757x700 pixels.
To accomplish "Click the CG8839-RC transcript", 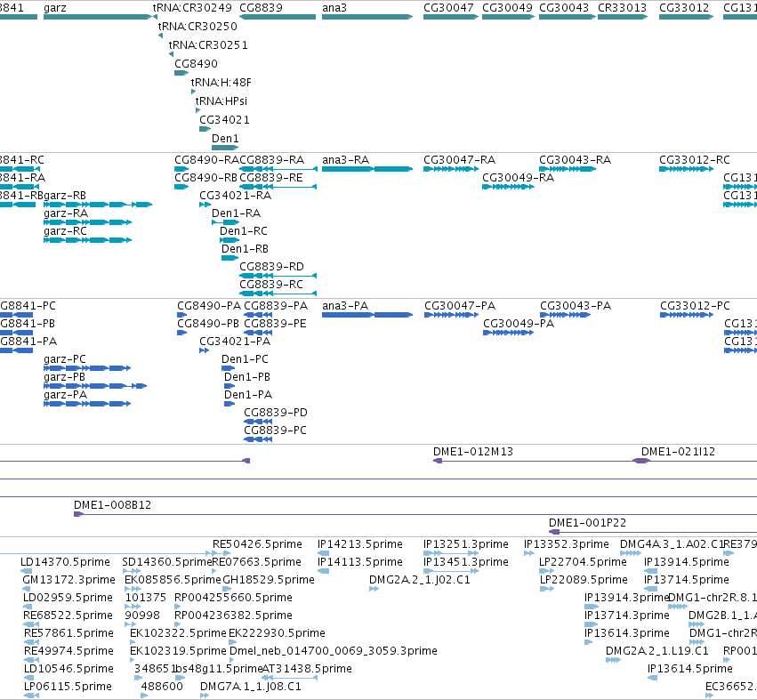I will click(278, 294).
